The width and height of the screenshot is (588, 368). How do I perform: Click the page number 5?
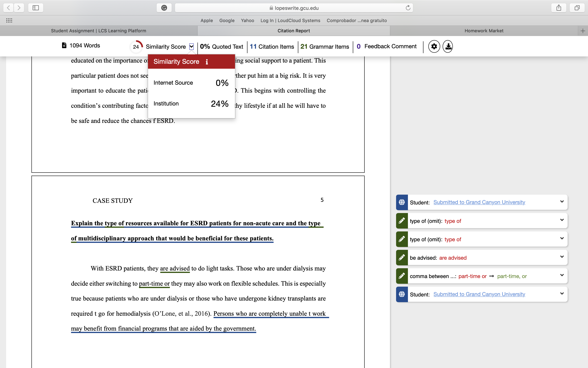tap(322, 200)
